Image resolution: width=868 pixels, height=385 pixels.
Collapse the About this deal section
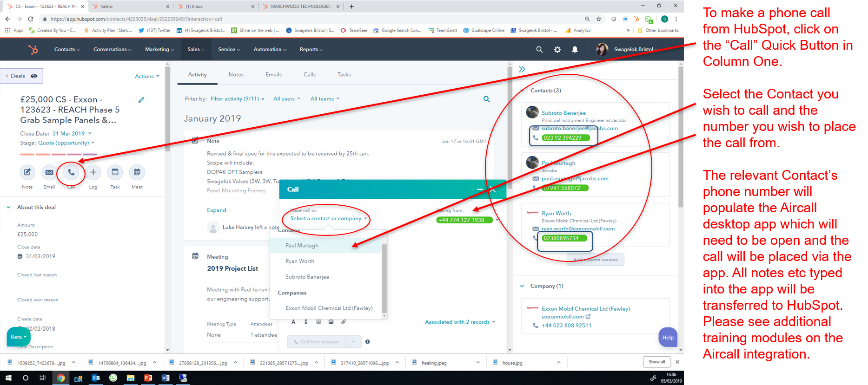coord(8,208)
